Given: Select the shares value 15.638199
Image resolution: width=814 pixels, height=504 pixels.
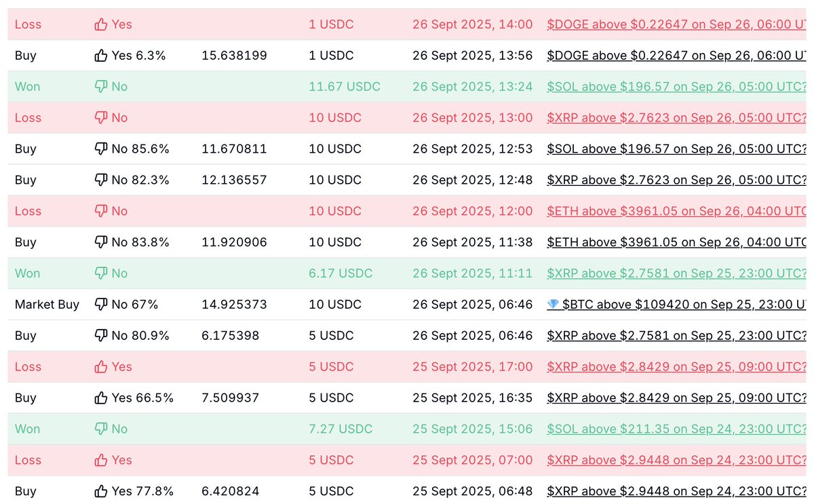Looking at the screenshot, I should (x=234, y=56).
